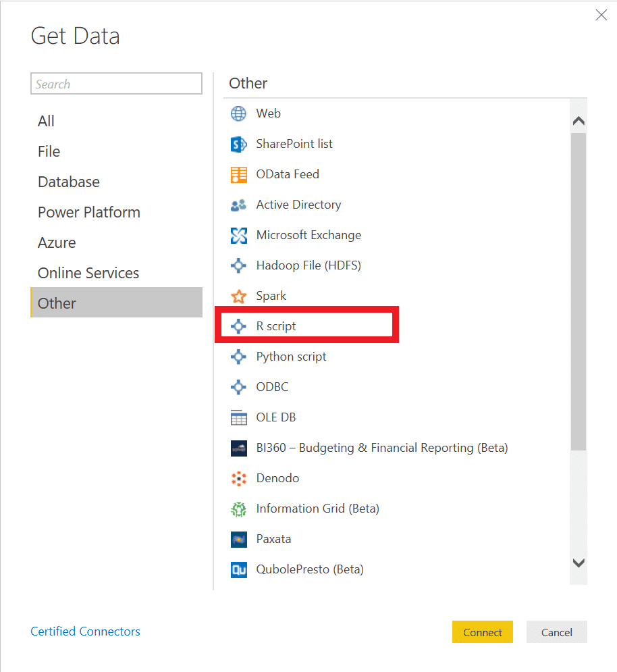Click the ODBC connector icon
This screenshot has height=672, width=617.
coord(239,387)
